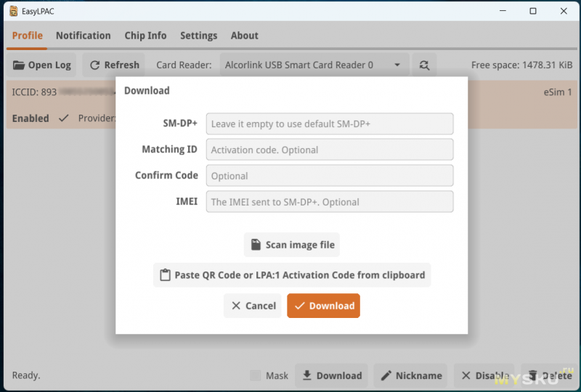Cancel the Download dialog
Image resolution: width=581 pixels, height=392 pixels.
tap(253, 306)
